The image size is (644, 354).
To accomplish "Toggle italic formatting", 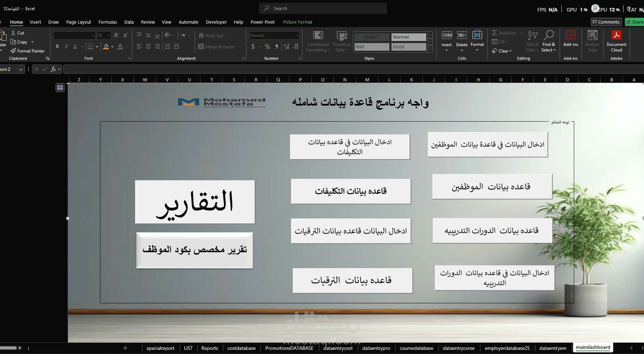I will point(66,46).
